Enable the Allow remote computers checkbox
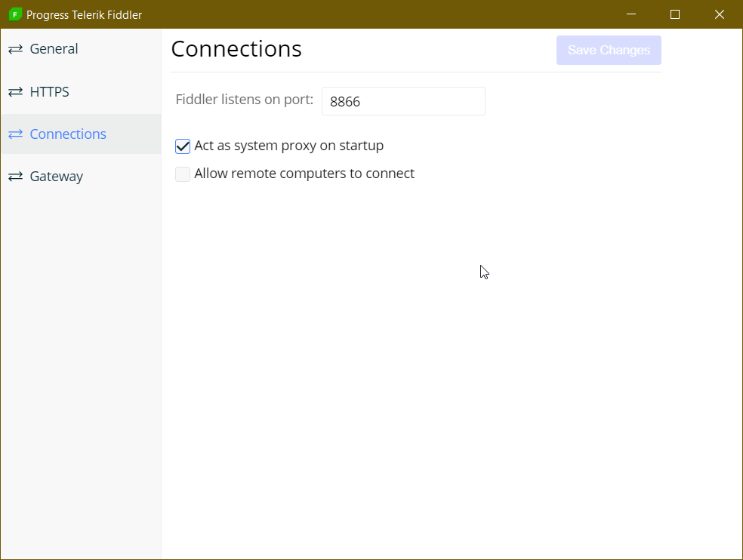Screen dimensions: 743x560 tap(183, 174)
